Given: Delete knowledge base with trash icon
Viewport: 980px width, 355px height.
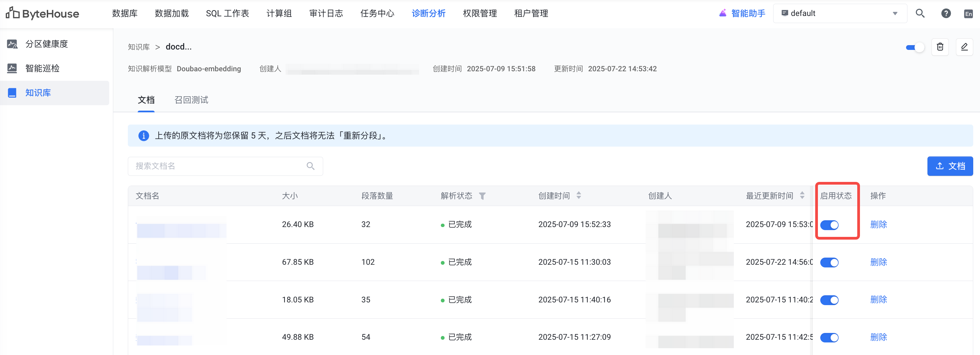Looking at the screenshot, I should [x=940, y=47].
